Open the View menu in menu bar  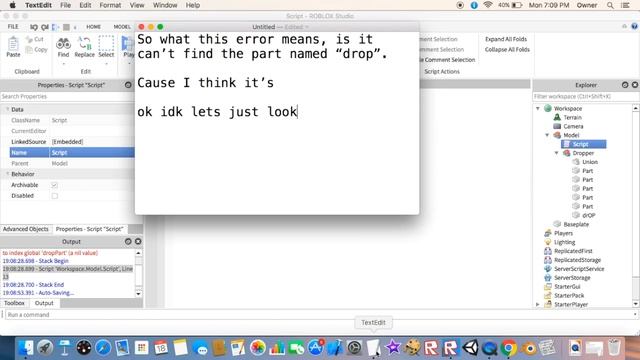(x=137, y=5)
